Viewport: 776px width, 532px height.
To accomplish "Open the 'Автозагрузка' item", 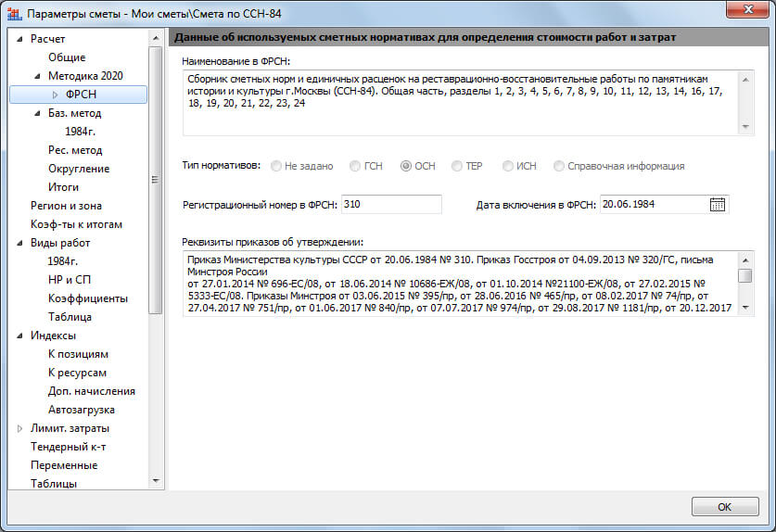I will point(82,410).
